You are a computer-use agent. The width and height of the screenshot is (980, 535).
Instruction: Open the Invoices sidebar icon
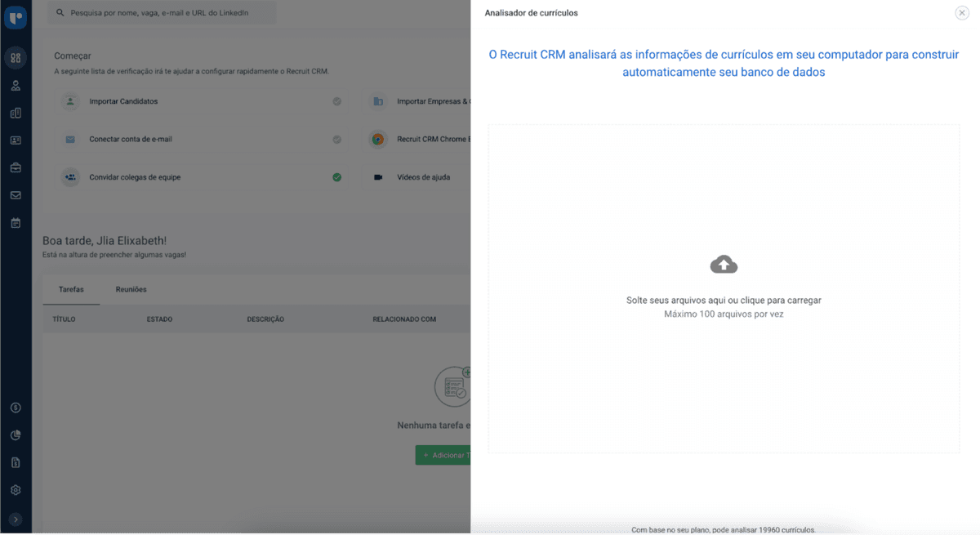click(x=16, y=462)
